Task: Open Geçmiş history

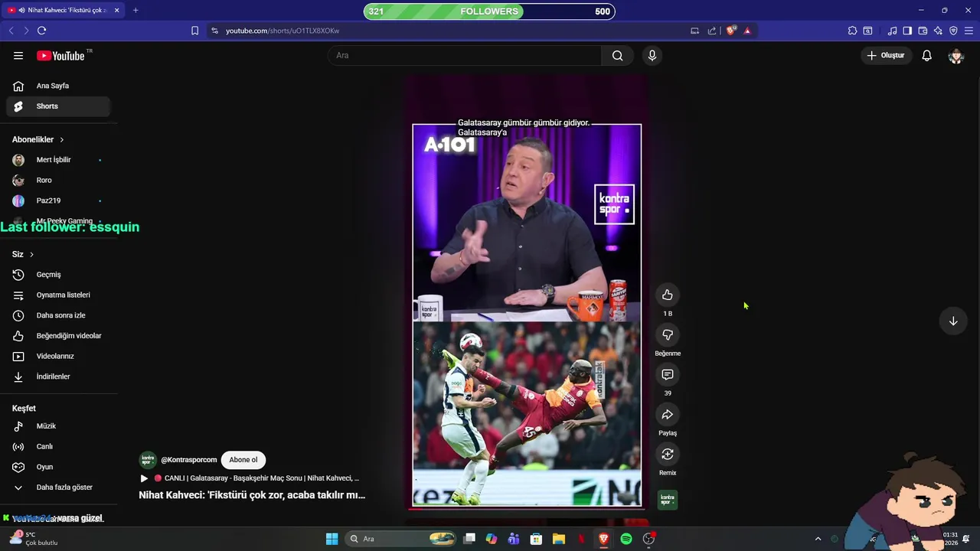Action: 58,275
